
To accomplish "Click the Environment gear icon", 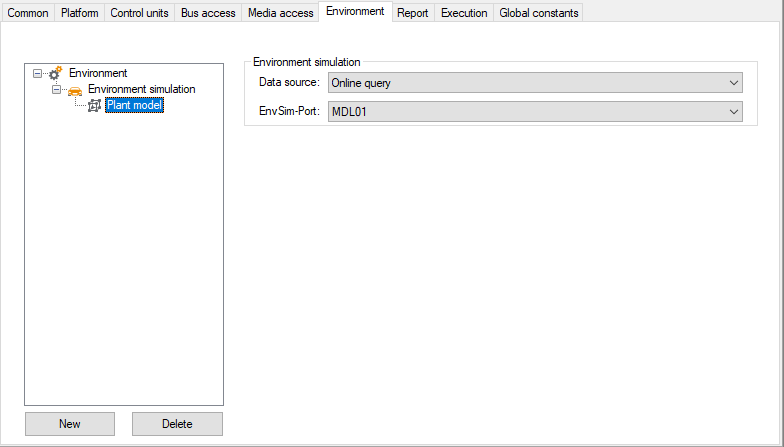I will coord(55,73).
